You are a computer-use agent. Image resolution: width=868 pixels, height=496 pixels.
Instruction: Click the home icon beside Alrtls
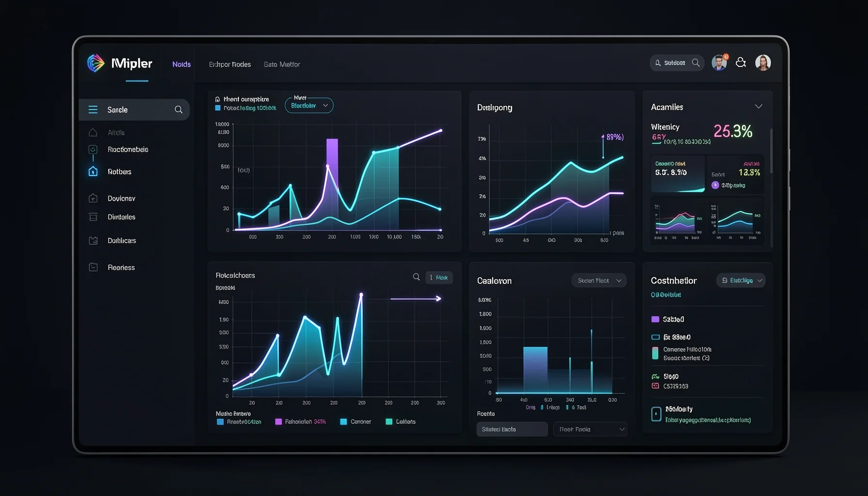click(x=93, y=132)
